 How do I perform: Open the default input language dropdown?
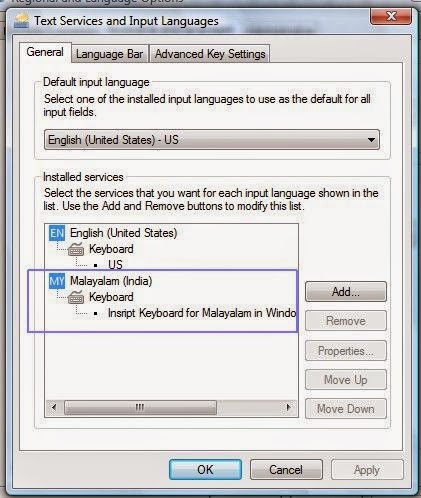212,140
